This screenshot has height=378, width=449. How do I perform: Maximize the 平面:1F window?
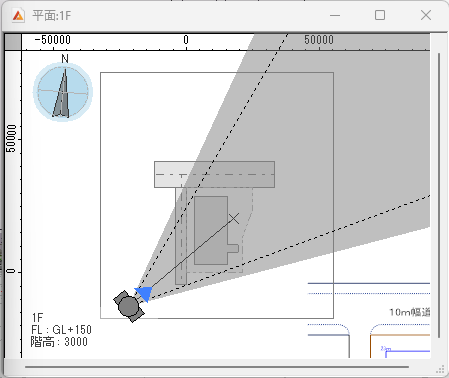380,15
